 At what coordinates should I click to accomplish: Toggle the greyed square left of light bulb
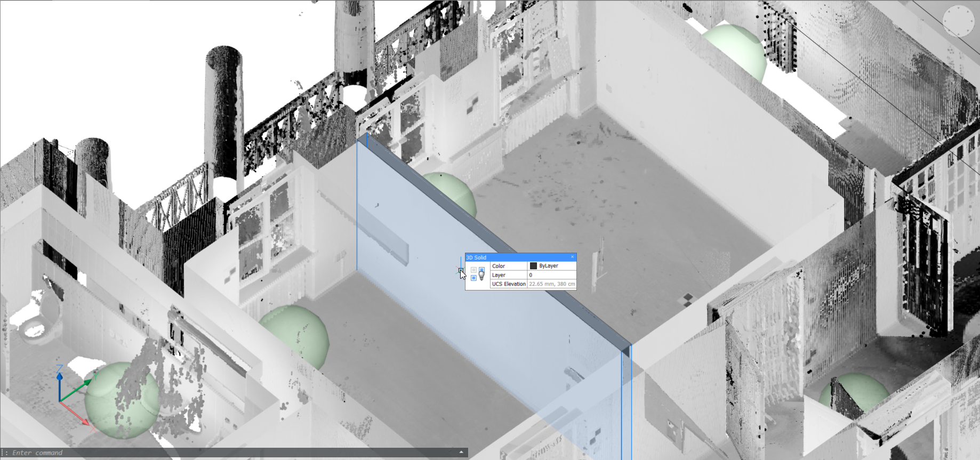[473, 270]
